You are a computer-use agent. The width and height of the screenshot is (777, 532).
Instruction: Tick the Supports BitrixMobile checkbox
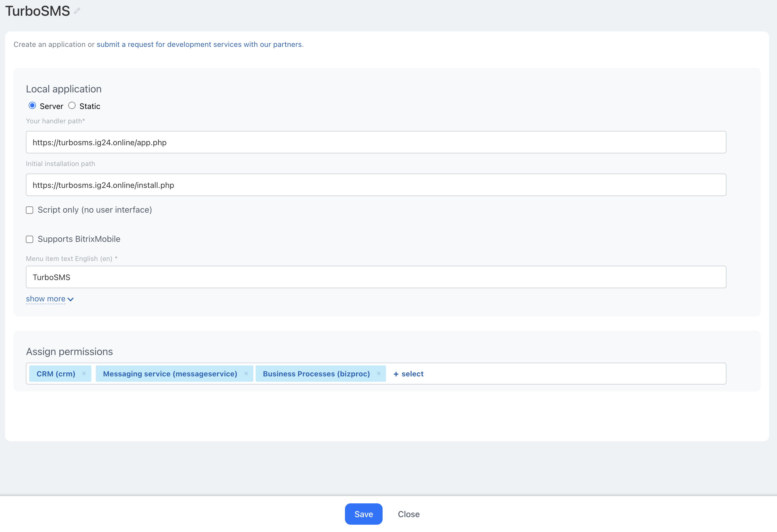click(x=30, y=239)
